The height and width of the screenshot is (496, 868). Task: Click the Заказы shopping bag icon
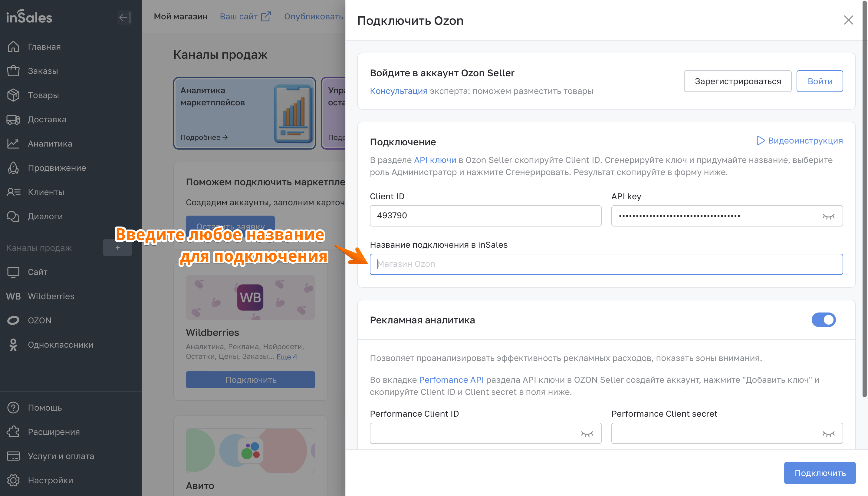pyautogui.click(x=13, y=71)
